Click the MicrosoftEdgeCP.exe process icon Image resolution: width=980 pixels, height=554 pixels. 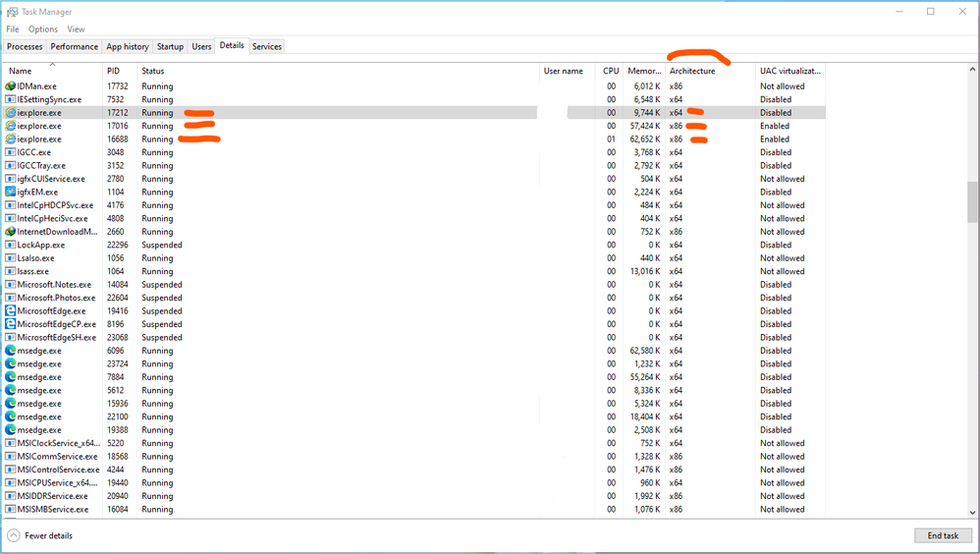coord(10,324)
